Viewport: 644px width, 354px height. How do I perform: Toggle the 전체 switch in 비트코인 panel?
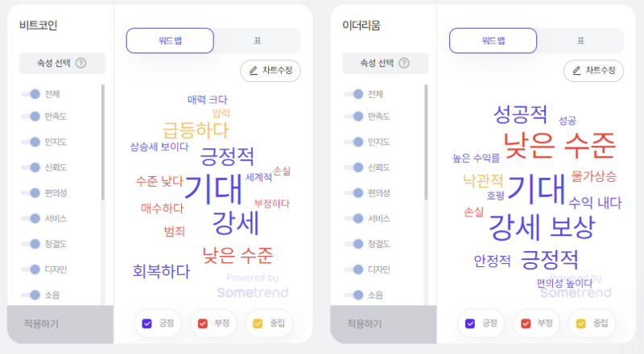pos(31,94)
